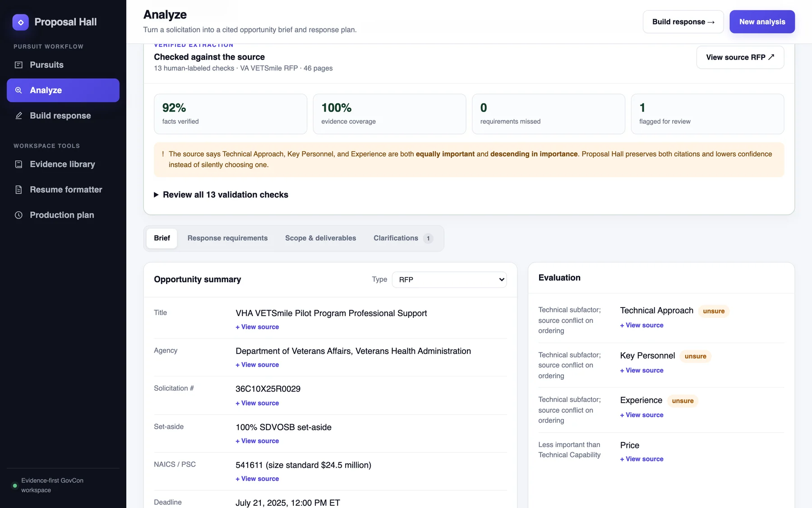Screen dimensions: 812x508
Task: Open the Pursuits page
Action: click(63, 65)
